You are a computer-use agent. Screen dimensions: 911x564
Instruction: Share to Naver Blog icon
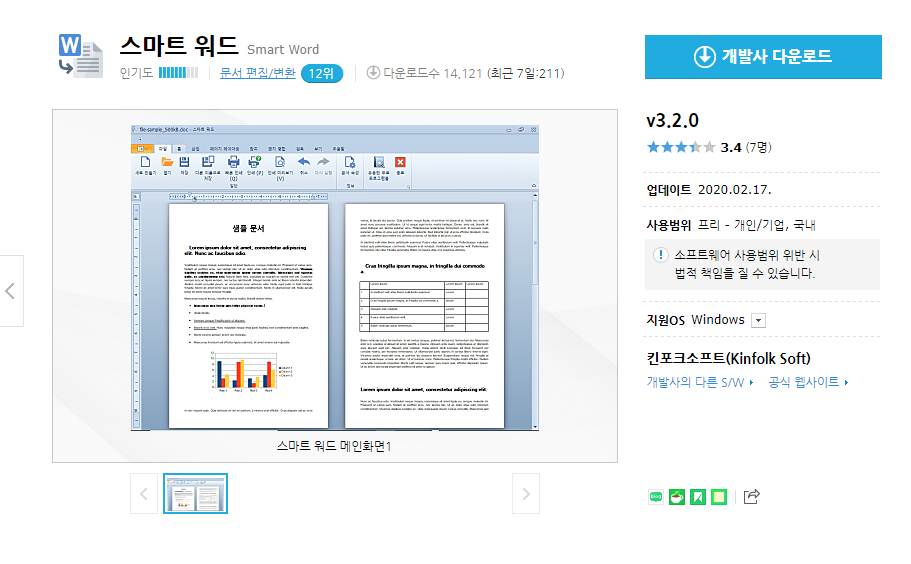(656, 497)
